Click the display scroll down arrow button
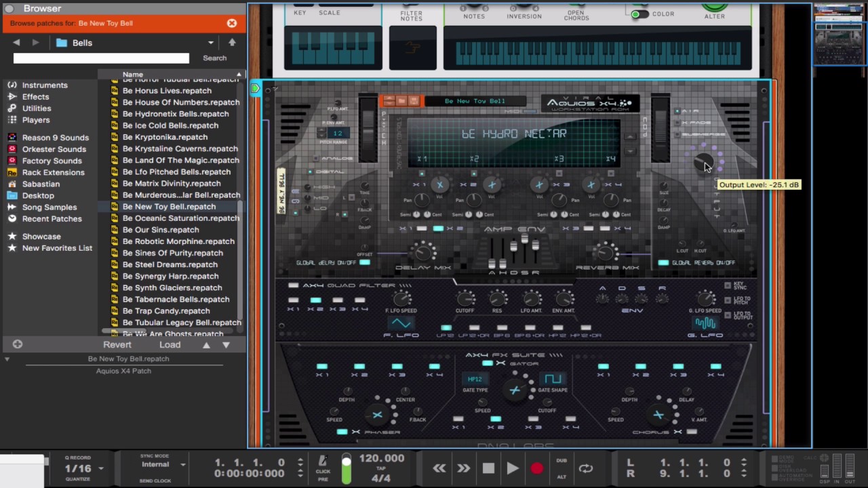Viewport: 868px width, 488px height. coord(630,152)
